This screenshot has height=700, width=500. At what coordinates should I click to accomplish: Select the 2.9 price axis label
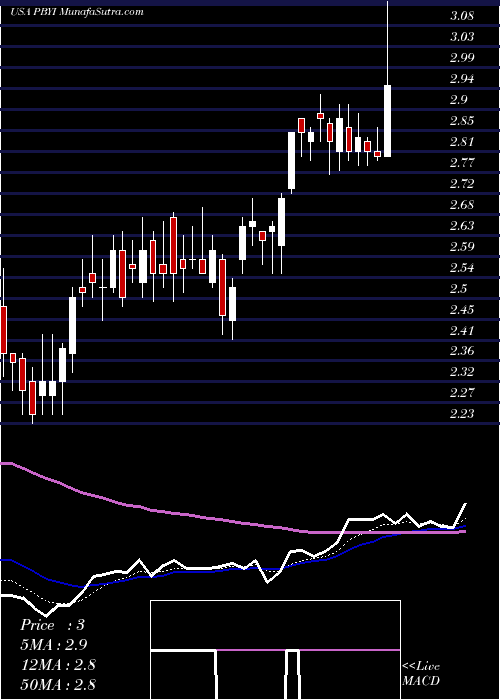(459, 100)
